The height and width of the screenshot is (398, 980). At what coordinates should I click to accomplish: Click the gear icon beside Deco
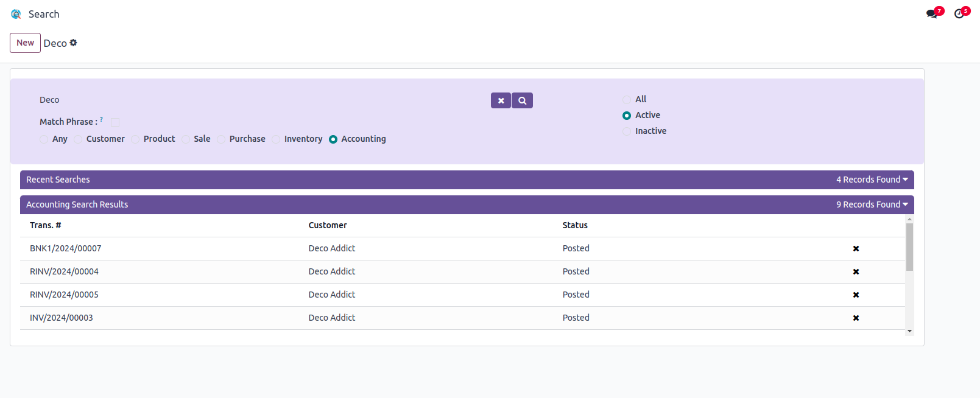point(74,43)
